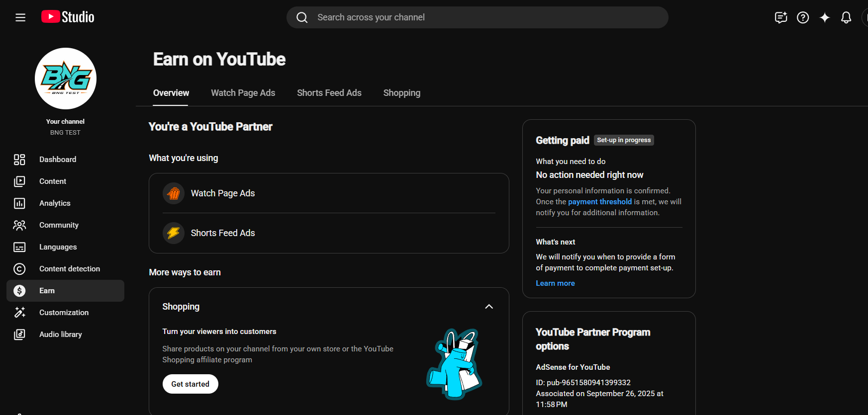The image size is (868, 415).
Task: Open the Watch Page Ads row
Action: coord(329,193)
